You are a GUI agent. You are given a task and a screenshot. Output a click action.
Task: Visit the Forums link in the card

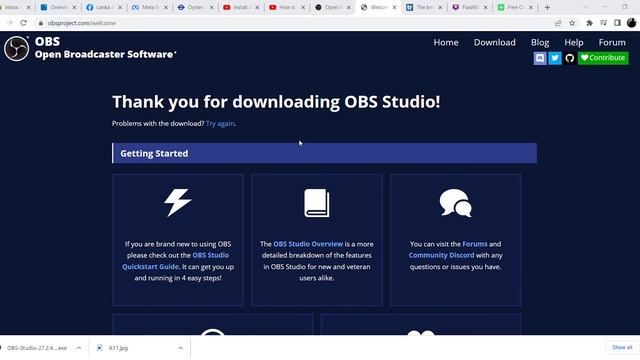[x=475, y=244]
